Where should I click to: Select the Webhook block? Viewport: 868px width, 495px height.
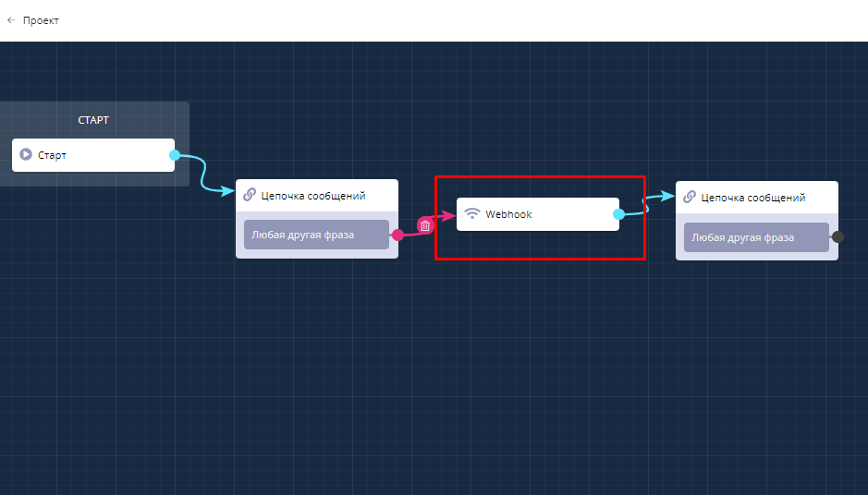[x=537, y=214]
